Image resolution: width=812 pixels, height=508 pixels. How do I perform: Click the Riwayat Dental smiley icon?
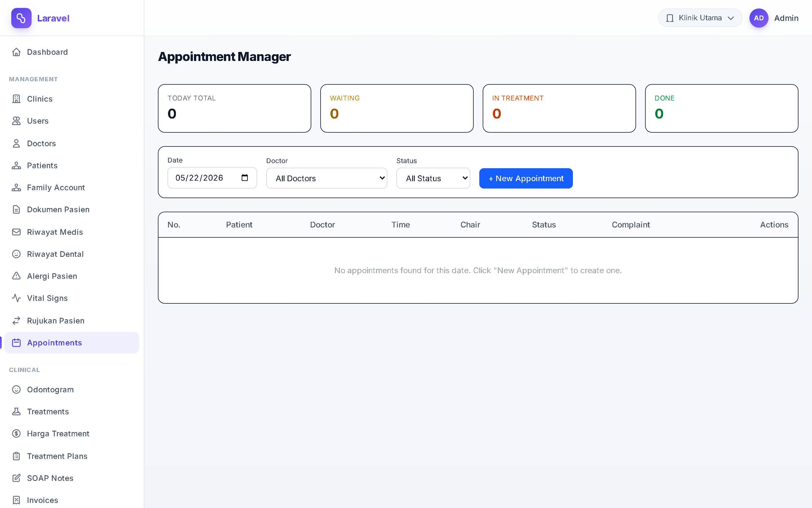click(x=16, y=254)
